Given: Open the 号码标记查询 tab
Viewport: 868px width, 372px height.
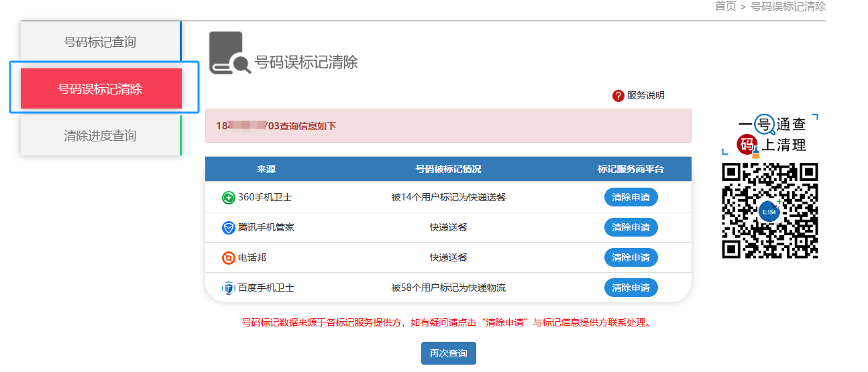Looking at the screenshot, I should [x=100, y=42].
